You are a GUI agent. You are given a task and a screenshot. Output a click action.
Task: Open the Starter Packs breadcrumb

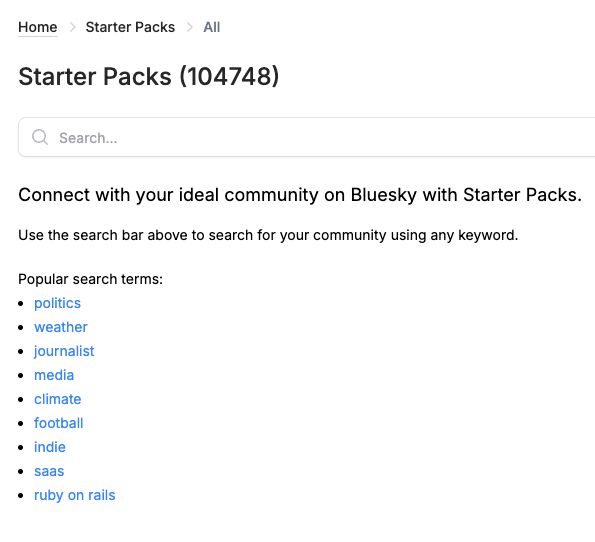130,27
